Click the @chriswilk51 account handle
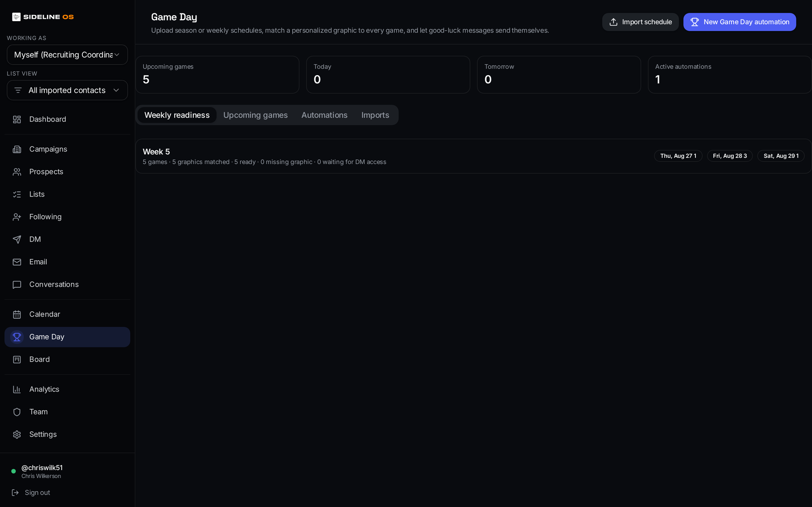 (x=42, y=468)
